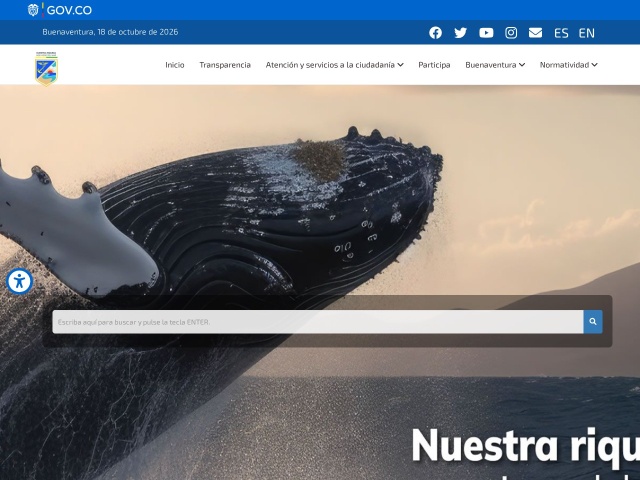Go to Inicio page
The width and height of the screenshot is (640, 480).
(x=175, y=65)
